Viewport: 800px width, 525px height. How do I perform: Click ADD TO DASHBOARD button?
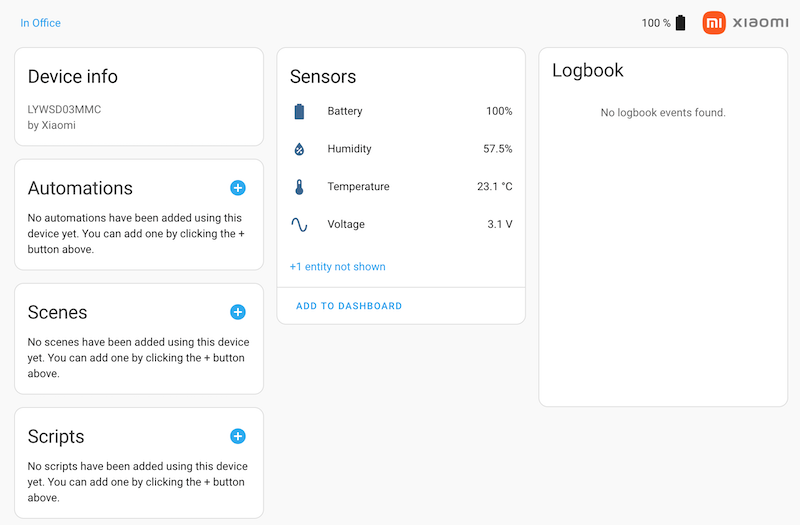click(x=349, y=306)
